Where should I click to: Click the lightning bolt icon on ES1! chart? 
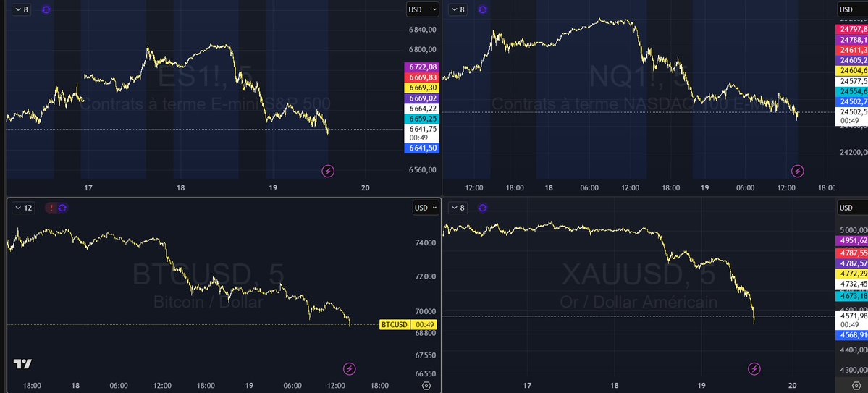pyautogui.click(x=328, y=171)
